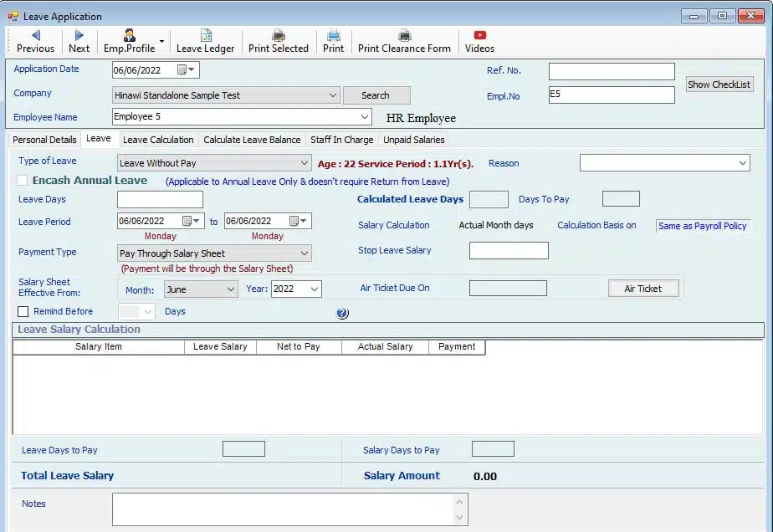The width and height of the screenshot is (773, 532).
Task: Click the Leave Days input field
Action: (x=161, y=199)
